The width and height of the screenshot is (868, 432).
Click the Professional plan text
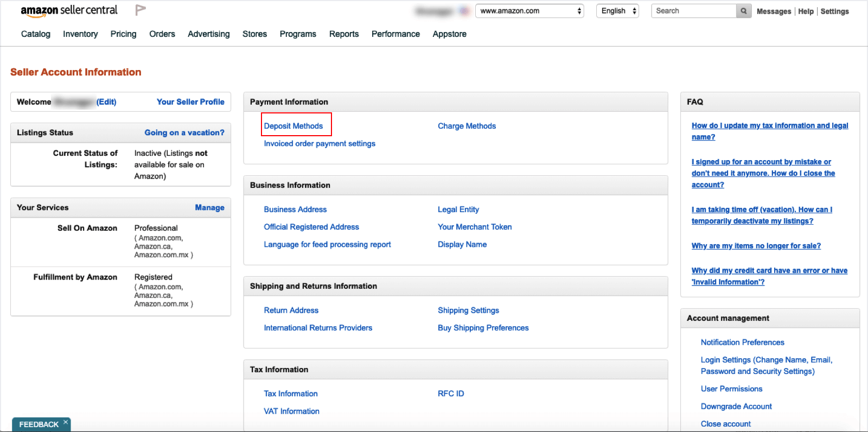pos(156,228)
